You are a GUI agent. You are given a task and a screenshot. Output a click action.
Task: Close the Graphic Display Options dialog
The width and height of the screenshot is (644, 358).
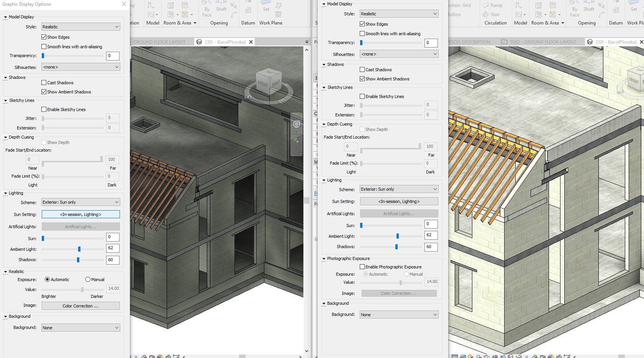pyautogui.click(x=124, y=4)
